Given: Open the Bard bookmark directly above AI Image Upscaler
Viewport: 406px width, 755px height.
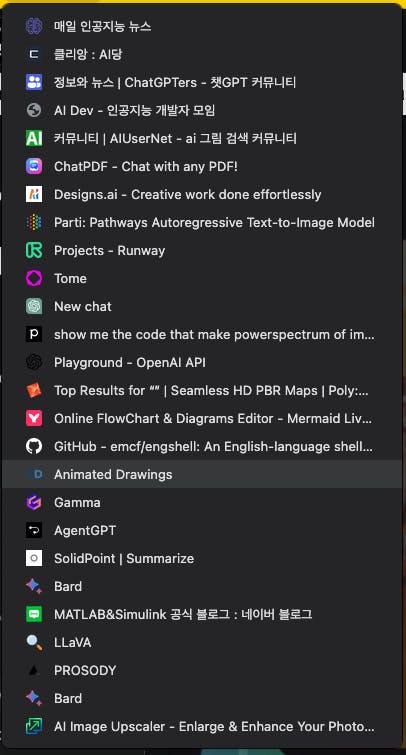Looking at the screenshot, I should point(202,698).
